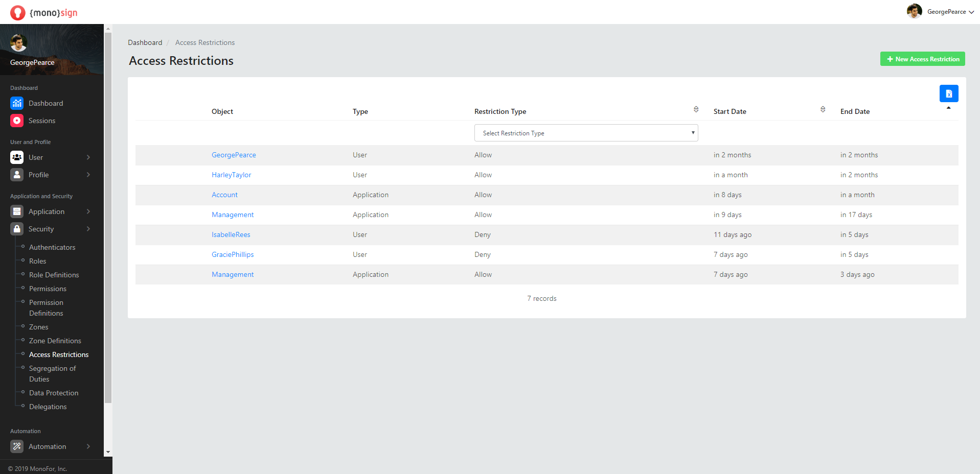Open the Select Restriction Type dropdown
The width and height of the screenshot is (980, 474).
pyautogui.click(x=586, y=133)
